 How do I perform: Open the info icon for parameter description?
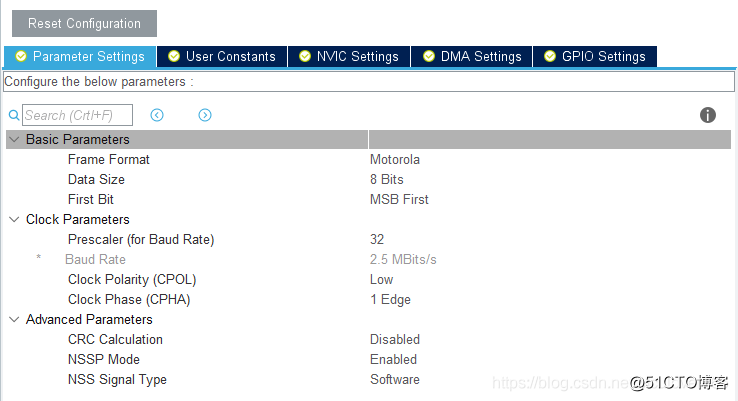(708, 115)
